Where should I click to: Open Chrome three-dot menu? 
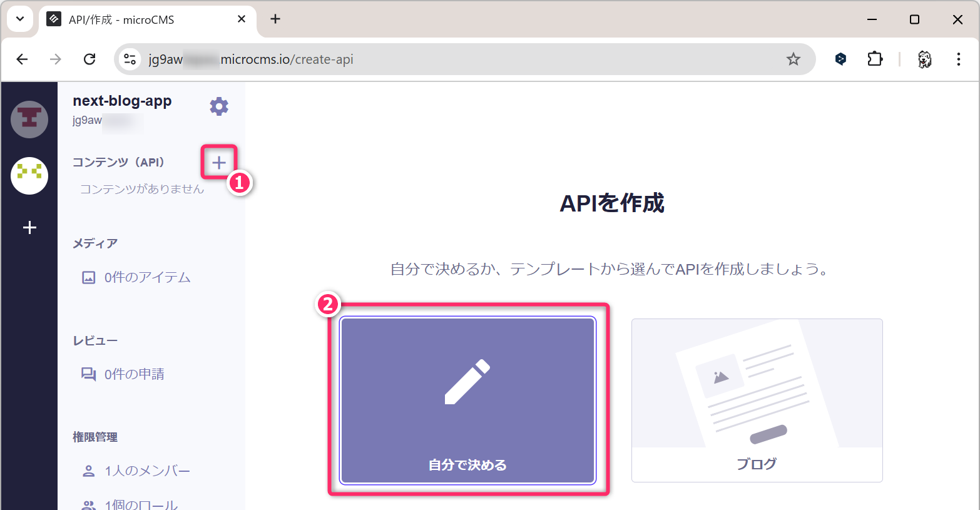958,59
